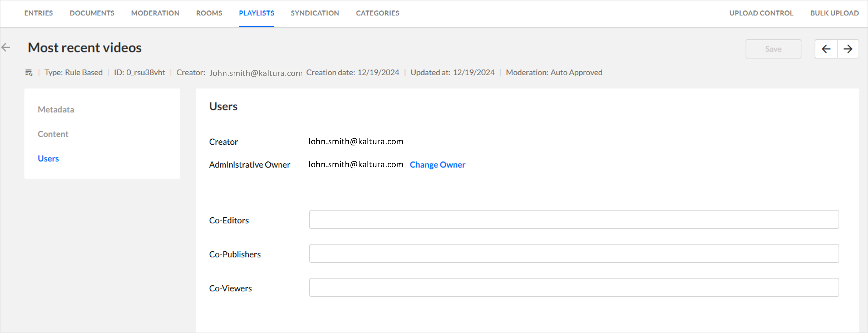Open Bulk Upload
The image size is (868, 333).
click(834, 13)
